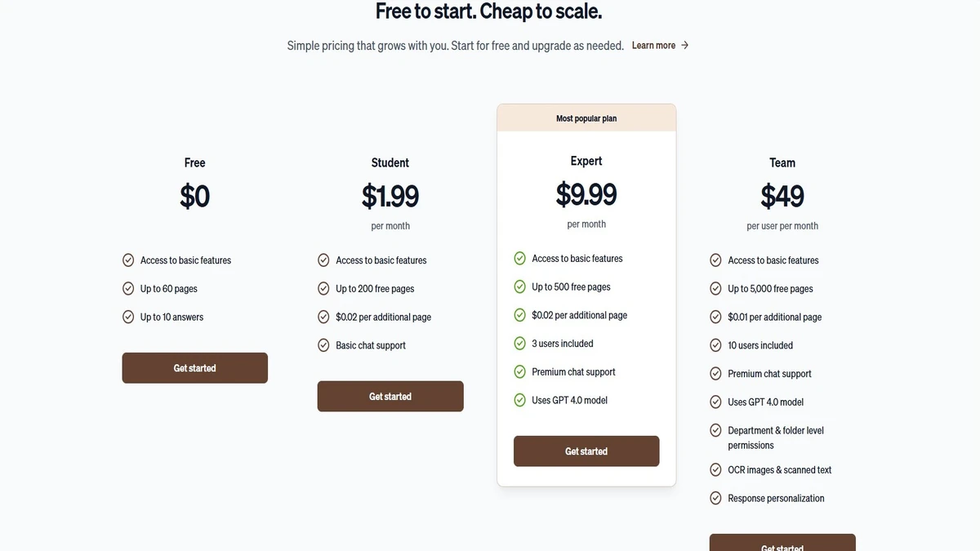Click checkmark icon next to OCR images & scanned text
Viewport: 980px width, 551px height.
coord(715,469)
